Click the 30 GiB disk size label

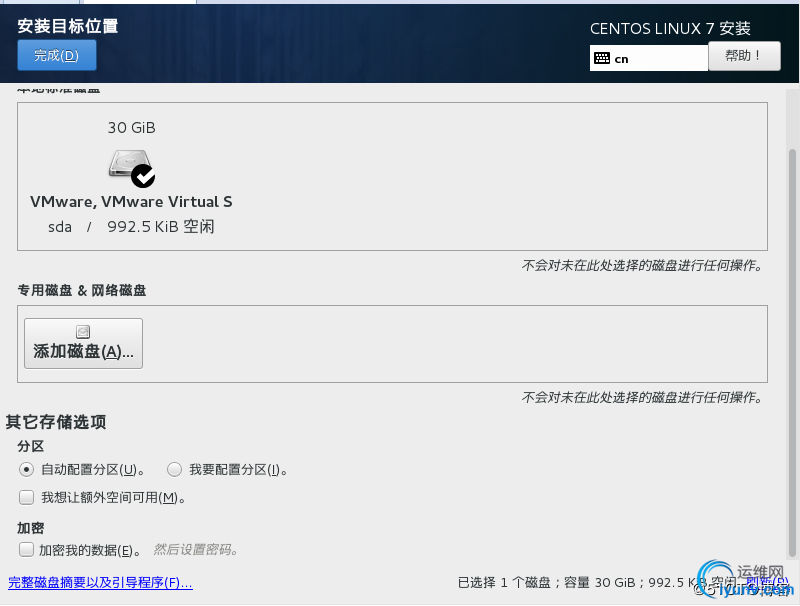(x=132, y=128)
